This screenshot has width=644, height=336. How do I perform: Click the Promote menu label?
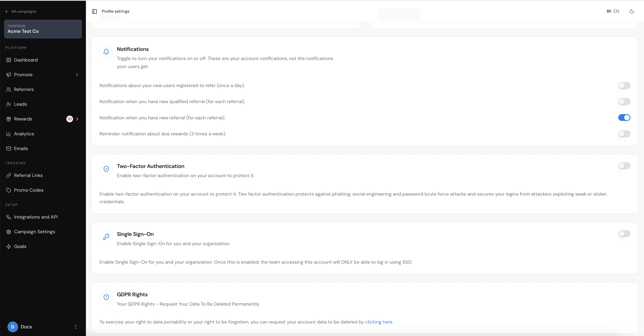coord(23,75)
